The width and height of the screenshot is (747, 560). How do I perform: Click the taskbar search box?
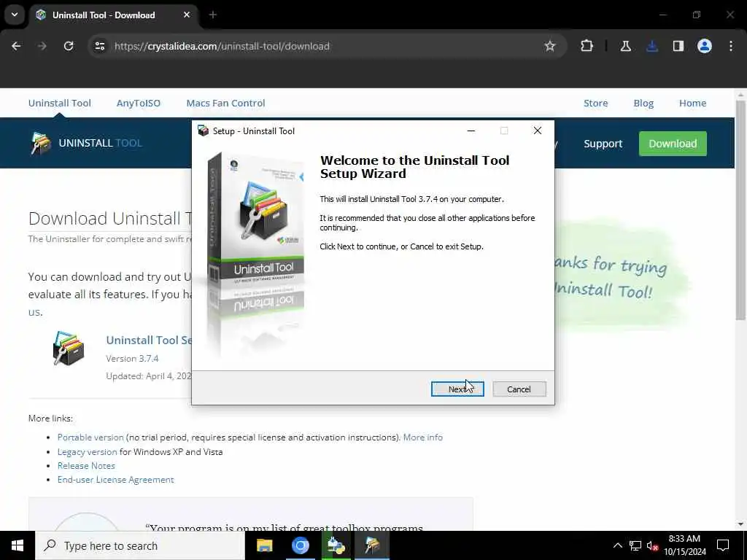(x=140, y=545)
